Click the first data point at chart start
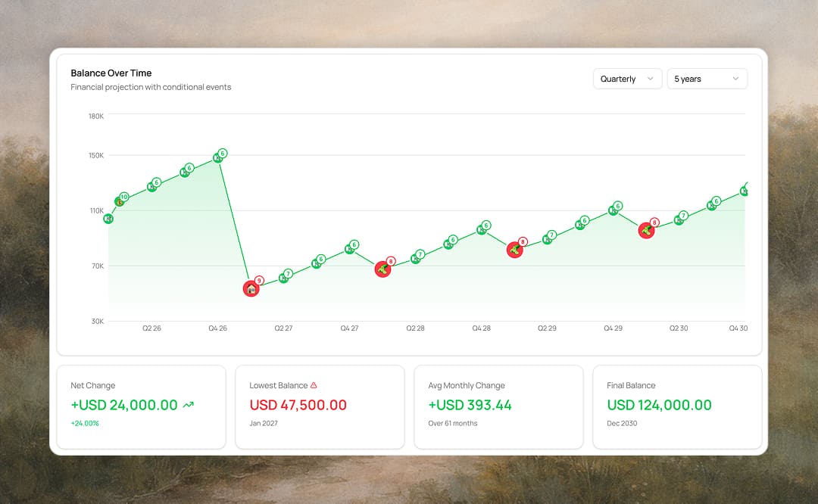The image size is (818, 504). 108,219
